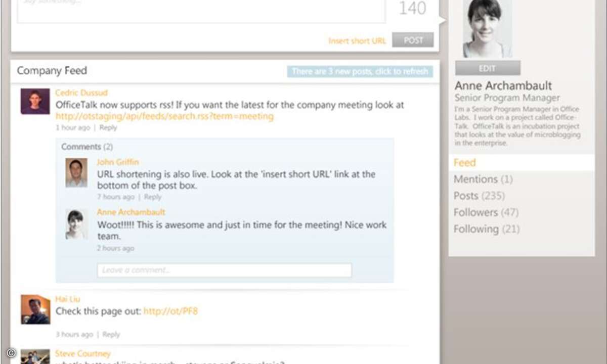Click the Company Feed heading
This screenshot has width=607, height=364.
pyautogui.click(x=52, y=71)
